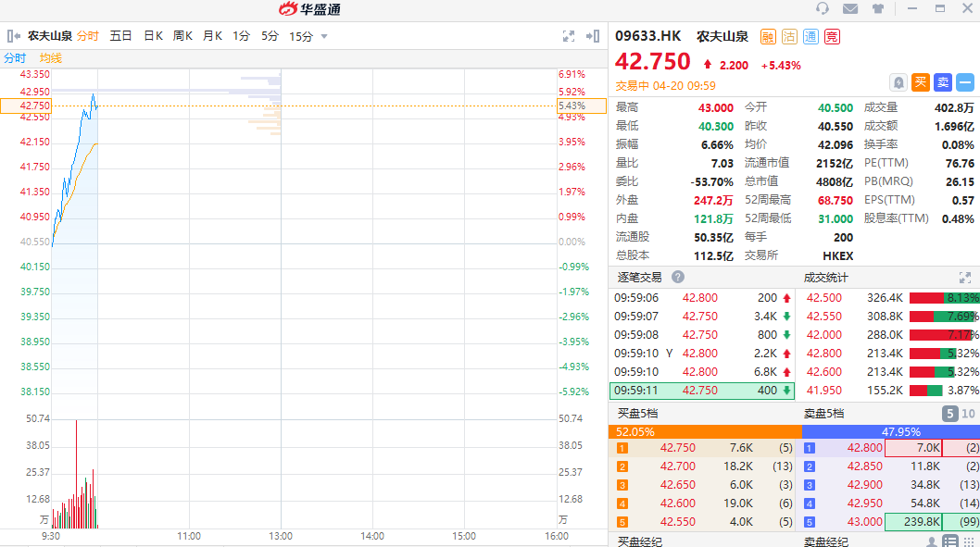Switch to 1分 minute chart

241,36
